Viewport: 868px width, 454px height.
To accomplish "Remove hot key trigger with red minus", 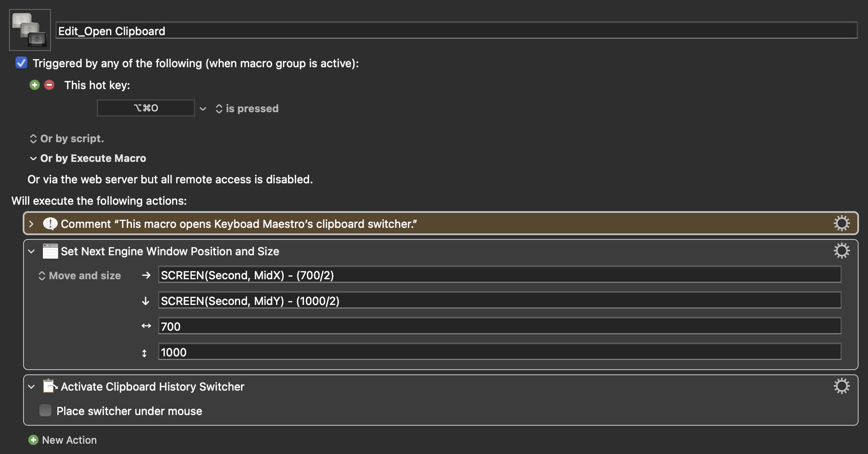I will coord(50,85).
